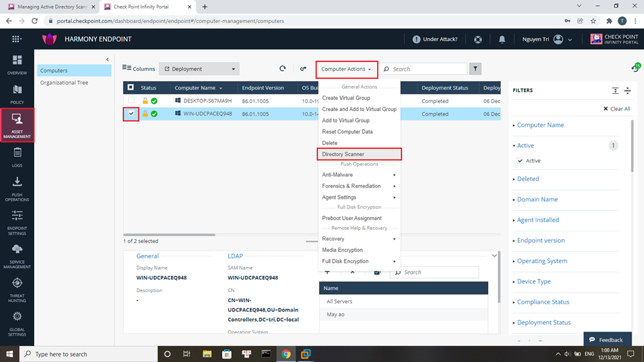Open File Explorer from taskbar
This screenshot has height=362, width=644.
point(207,354)
